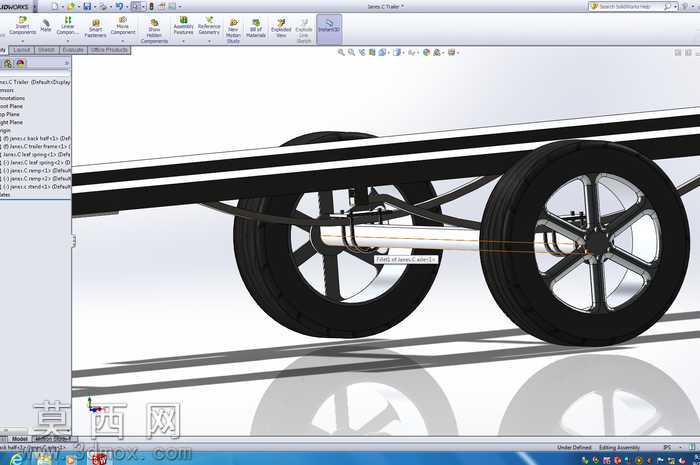Click Zoom to Area magnifier icon
The width and height of the screenshot is (700, 465).
(x=351, y=52)
